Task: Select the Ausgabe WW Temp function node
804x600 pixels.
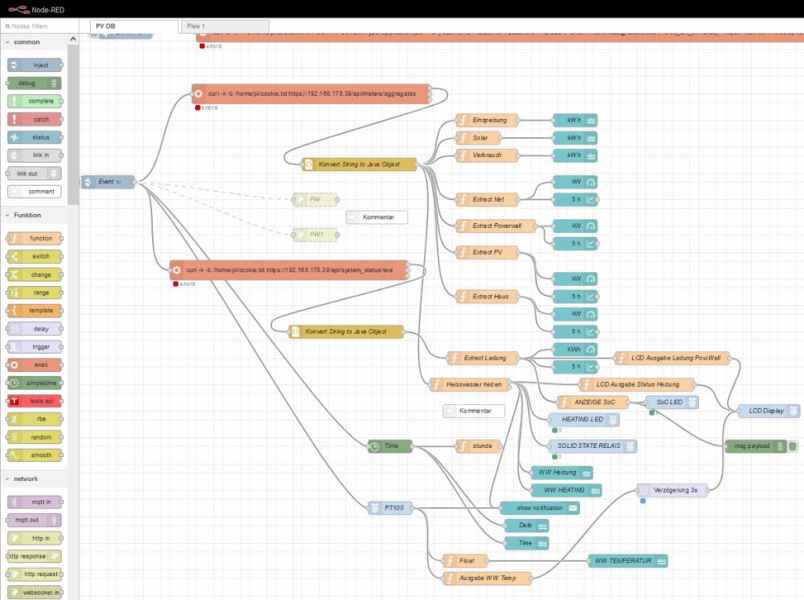Action: [x=487, y=578]
